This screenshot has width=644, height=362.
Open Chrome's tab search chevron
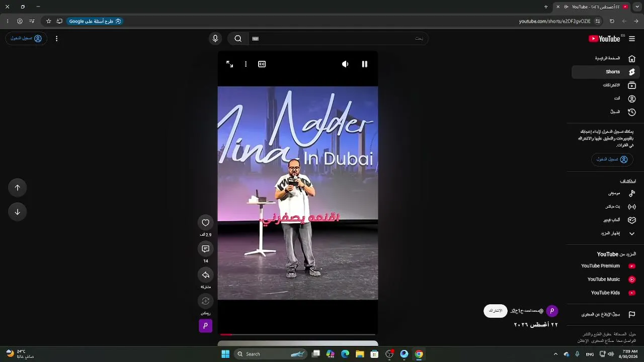pyautogui.click(x=636, y=7)
